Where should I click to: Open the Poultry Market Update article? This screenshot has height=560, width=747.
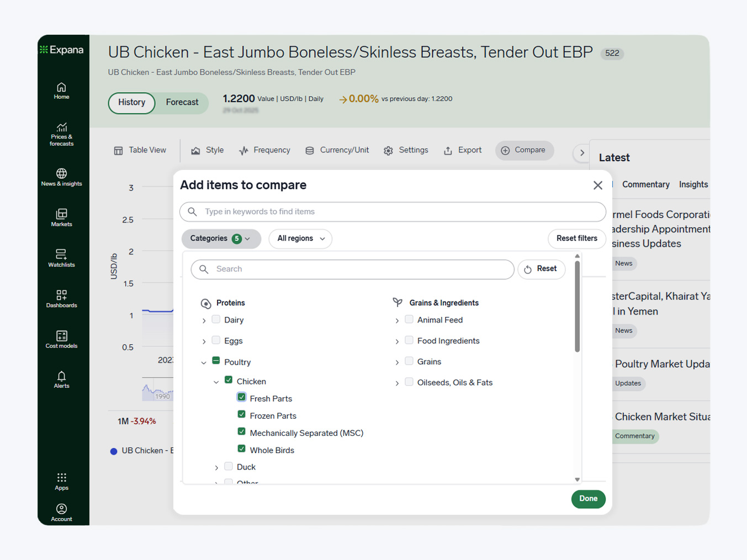[662, 364]
